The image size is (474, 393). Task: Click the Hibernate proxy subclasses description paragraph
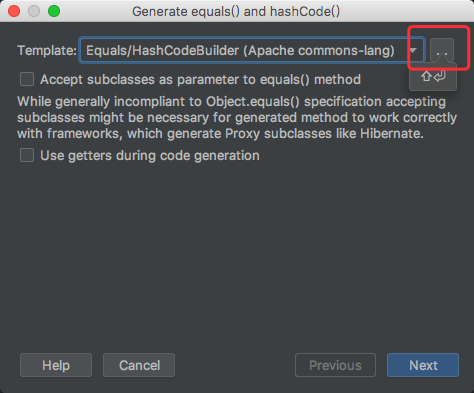tap(237, 118)
